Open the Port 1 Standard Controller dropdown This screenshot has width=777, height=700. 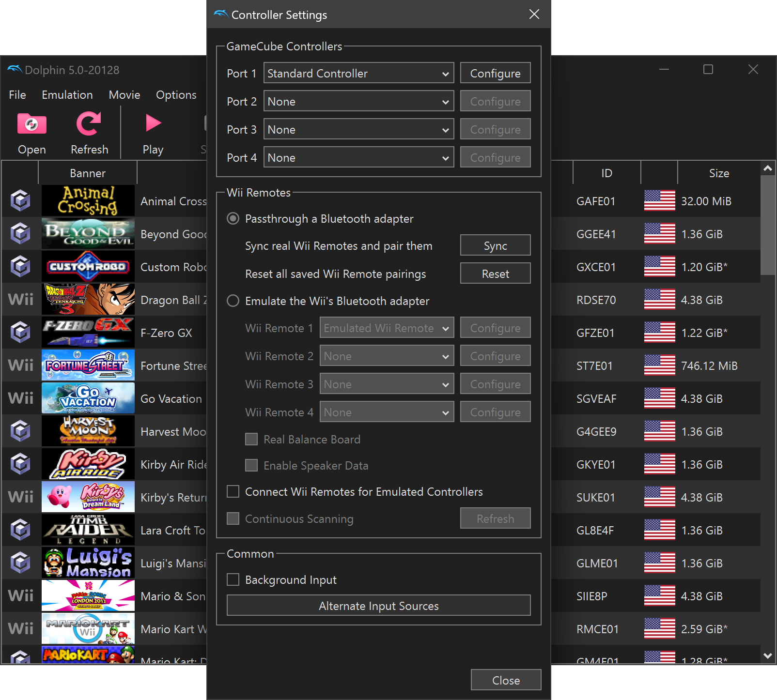coord(358,73)
